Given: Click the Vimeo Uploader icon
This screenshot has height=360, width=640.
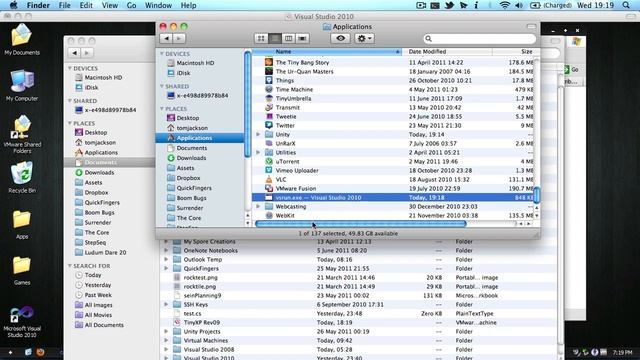Looking at the screenshot, I should pyautogui.click(x=269, y=170).
